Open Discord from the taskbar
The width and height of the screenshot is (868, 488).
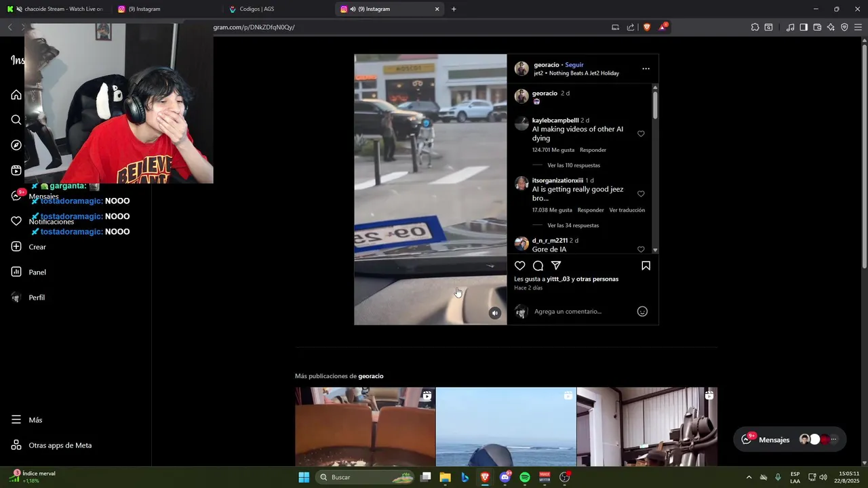coord(505,477)
